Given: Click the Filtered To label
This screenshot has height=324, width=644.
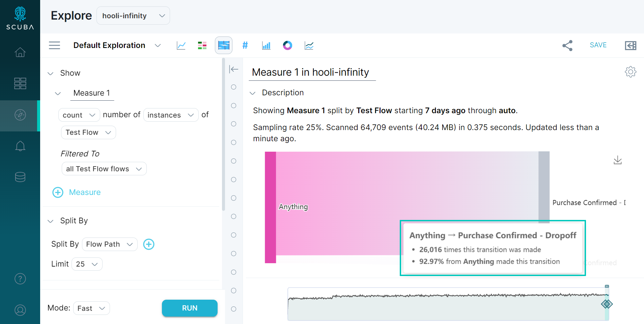Looking at the screenshot, I should (x=80, y=154).
